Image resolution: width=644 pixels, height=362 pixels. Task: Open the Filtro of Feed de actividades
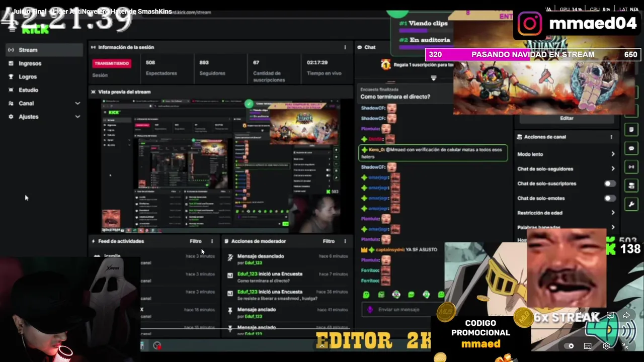pyautogui.click(x=195, y=241)
